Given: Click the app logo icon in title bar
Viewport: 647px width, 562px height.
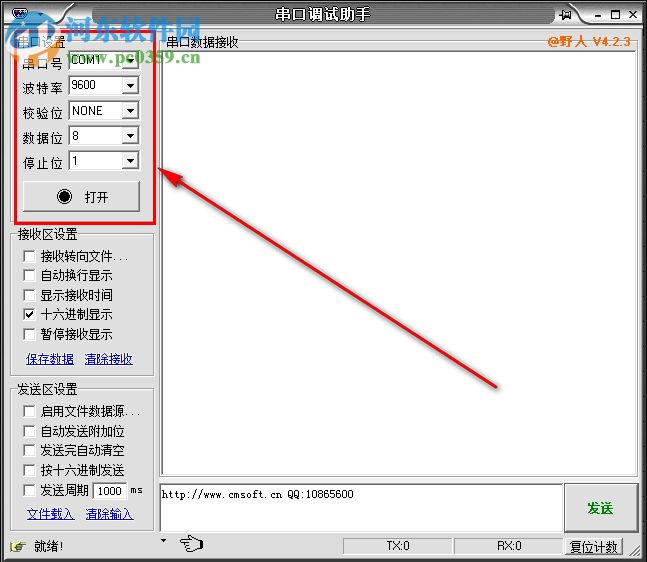Looking at the screenshot, I should pyautogui.click(x=19, y=13).
